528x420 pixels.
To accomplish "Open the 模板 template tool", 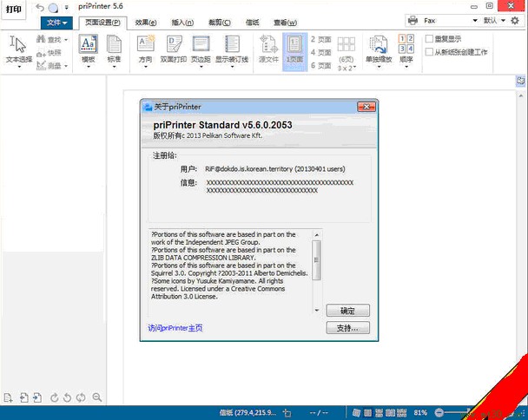I will point(88,49).
